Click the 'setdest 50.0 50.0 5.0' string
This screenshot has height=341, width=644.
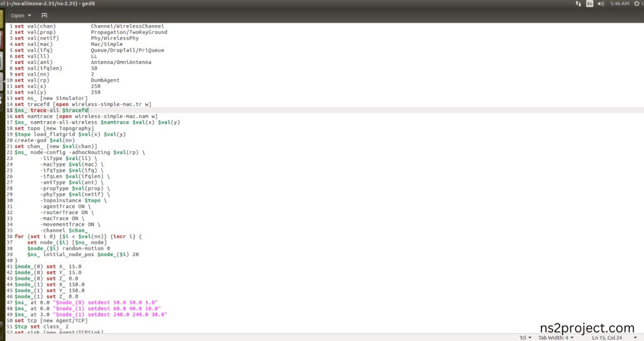tap(105, 303)
